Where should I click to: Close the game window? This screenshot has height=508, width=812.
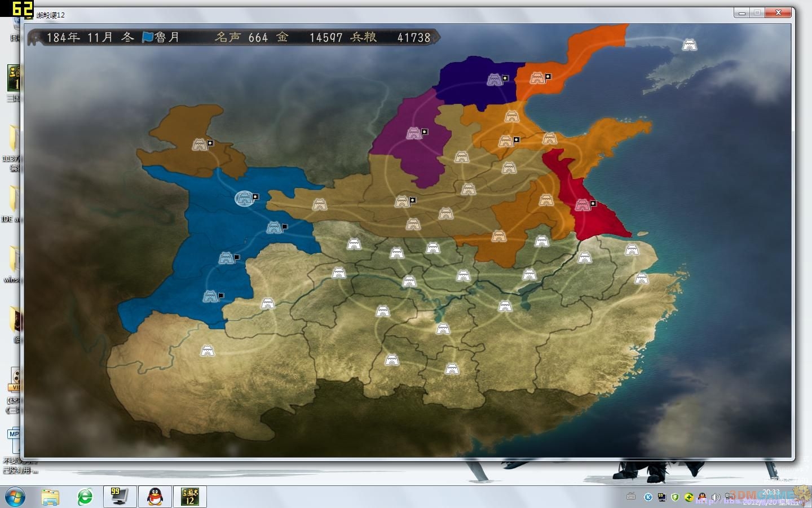tap(778, 12)
